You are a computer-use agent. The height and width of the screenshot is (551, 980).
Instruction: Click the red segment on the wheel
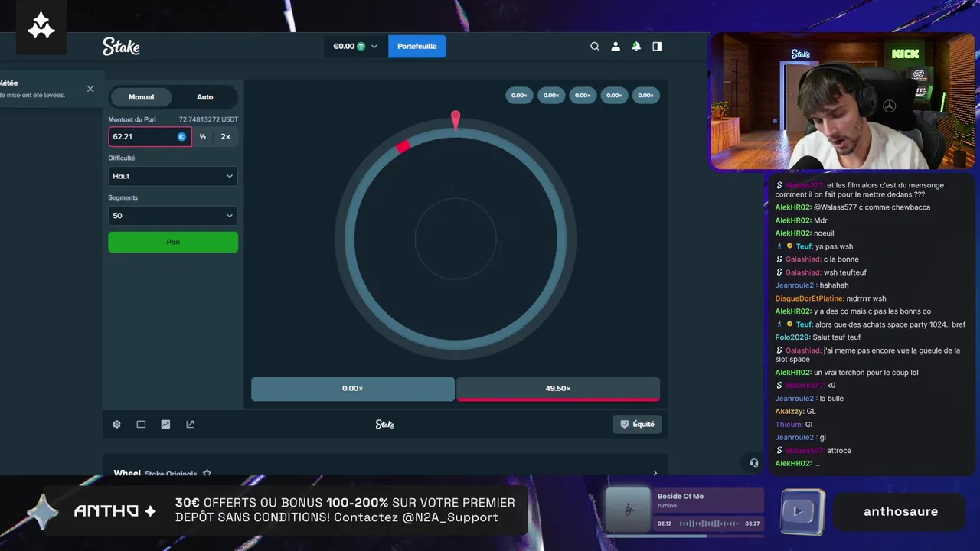(403, 145)
